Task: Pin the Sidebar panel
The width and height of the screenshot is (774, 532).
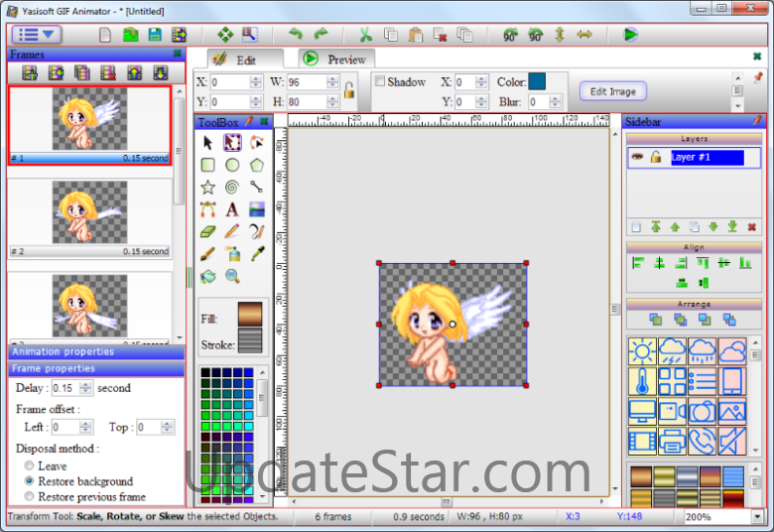Action: coord(757,121)
